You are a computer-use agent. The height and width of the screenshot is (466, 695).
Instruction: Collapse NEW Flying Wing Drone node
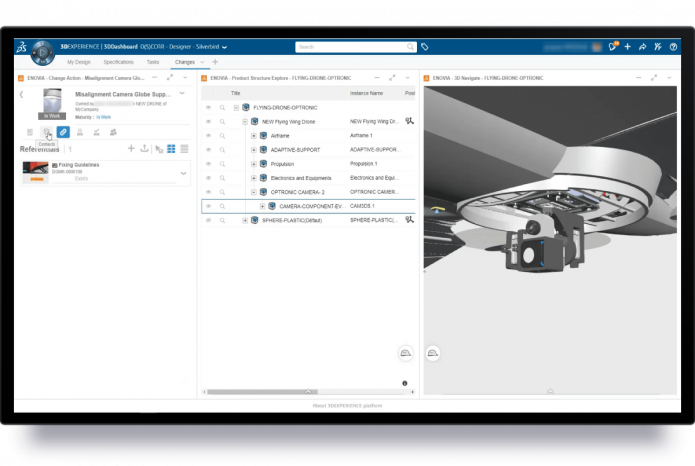point(245,121)
